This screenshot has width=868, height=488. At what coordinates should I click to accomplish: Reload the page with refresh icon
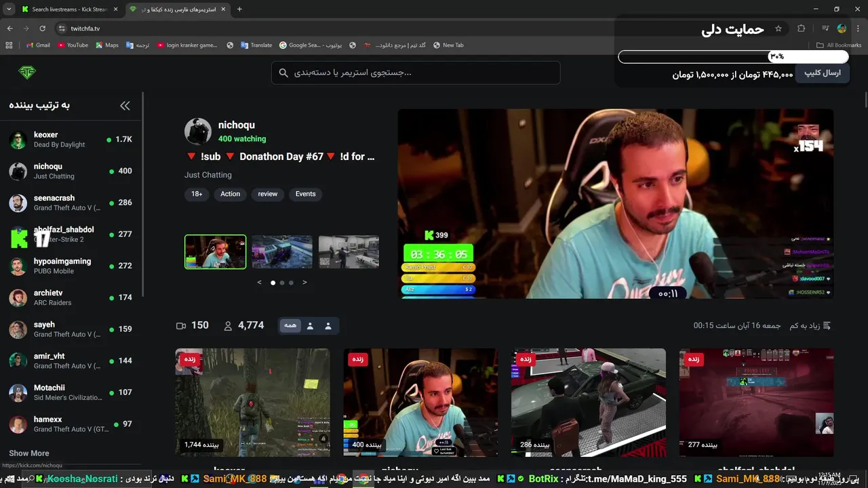point(42,28)
